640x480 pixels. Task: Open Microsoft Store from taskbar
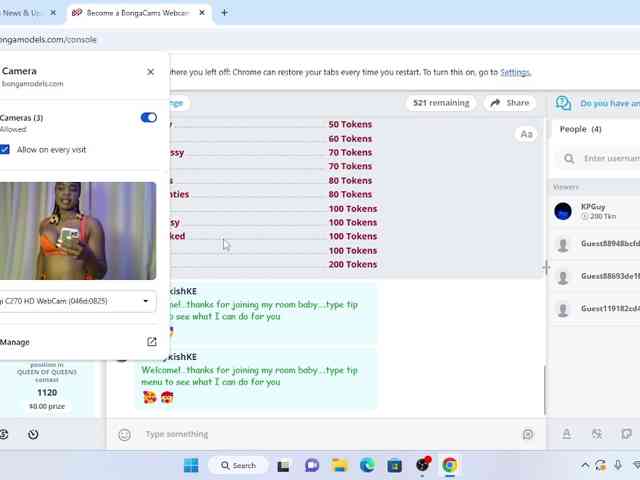click(x=394, y=465)
